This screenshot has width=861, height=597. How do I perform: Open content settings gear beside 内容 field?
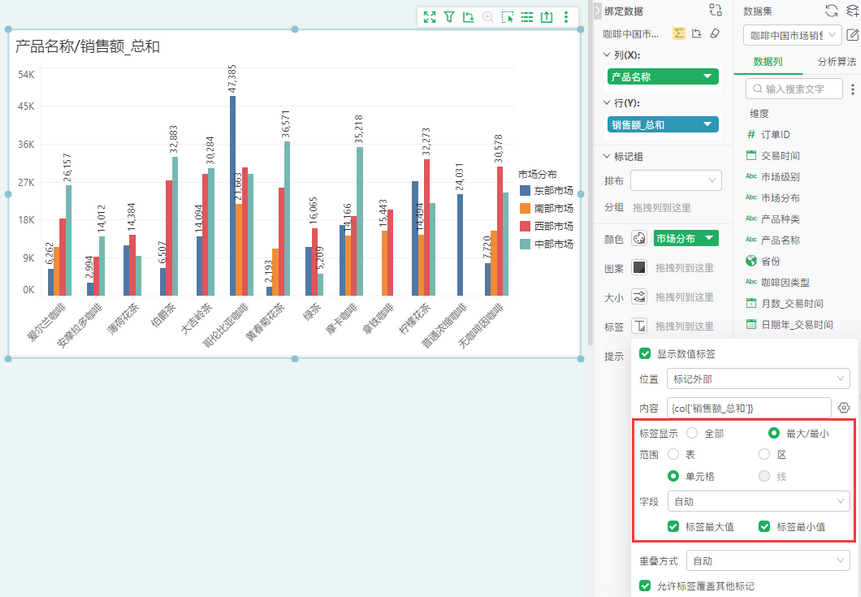coord(844,408)
